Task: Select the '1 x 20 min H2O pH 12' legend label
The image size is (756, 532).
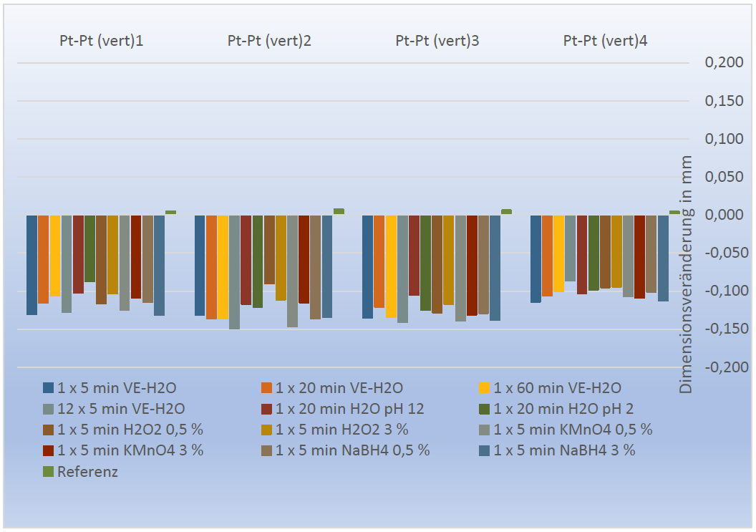Action: (x=349, y=409)
